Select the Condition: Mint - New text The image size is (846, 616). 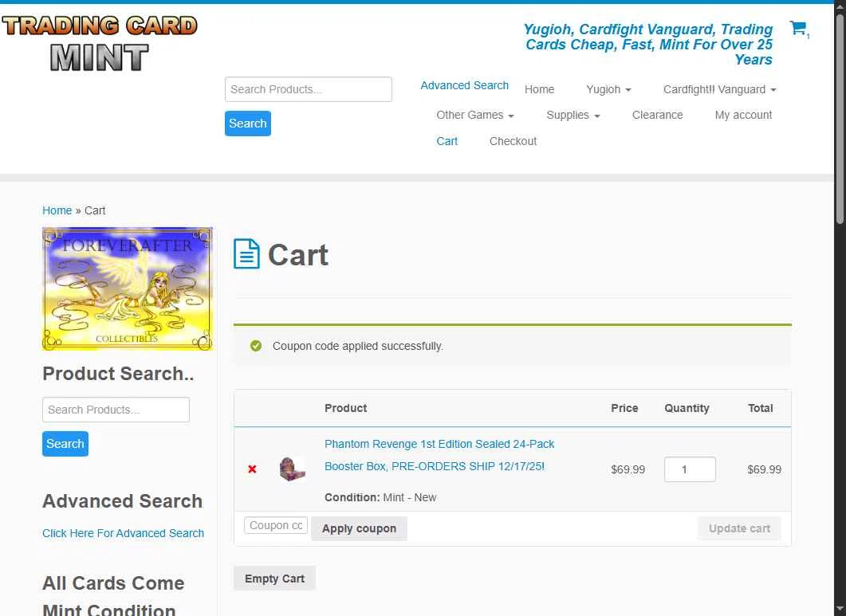pyautogui.click(x=380, y=498)
